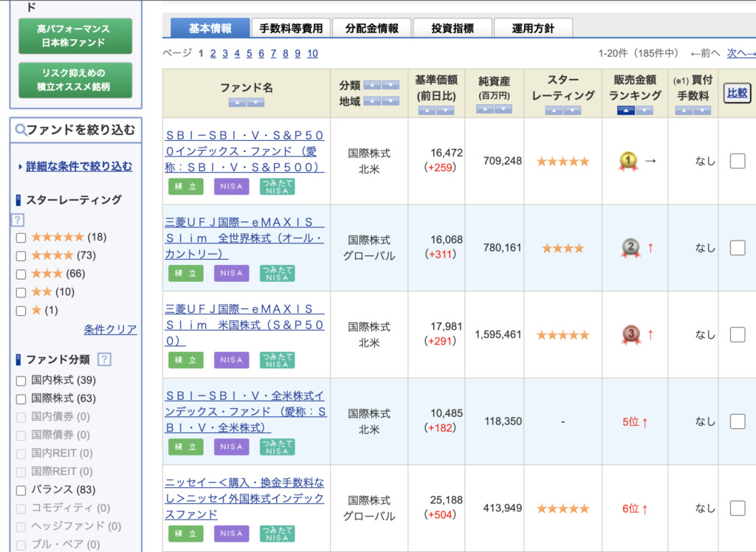Viewport: 756px width, 552px height.
Task: Sort star rating ascending arrow
Action: [554, 111]
